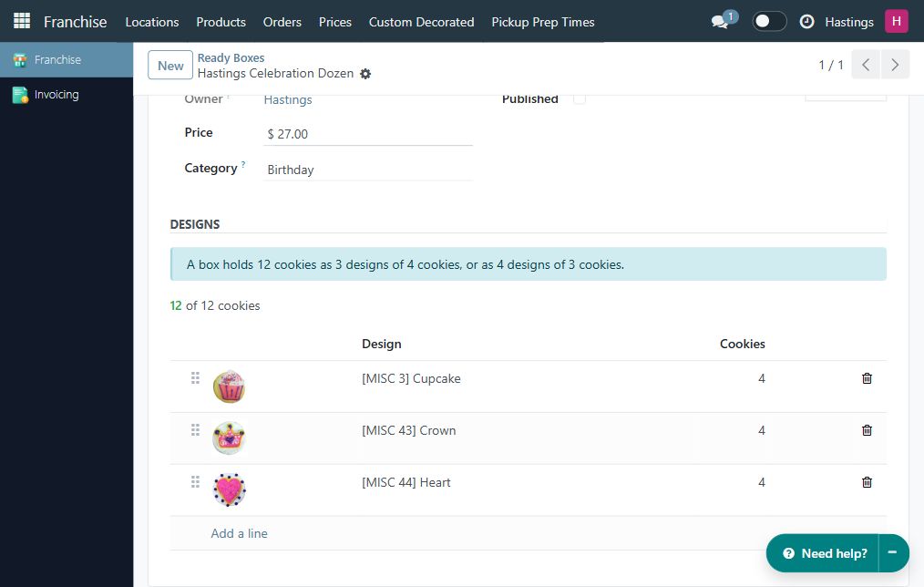Viewport: 924px width, 587px height.
Task: Click the Cupcake cookie thumbnail
Action: 229,386
